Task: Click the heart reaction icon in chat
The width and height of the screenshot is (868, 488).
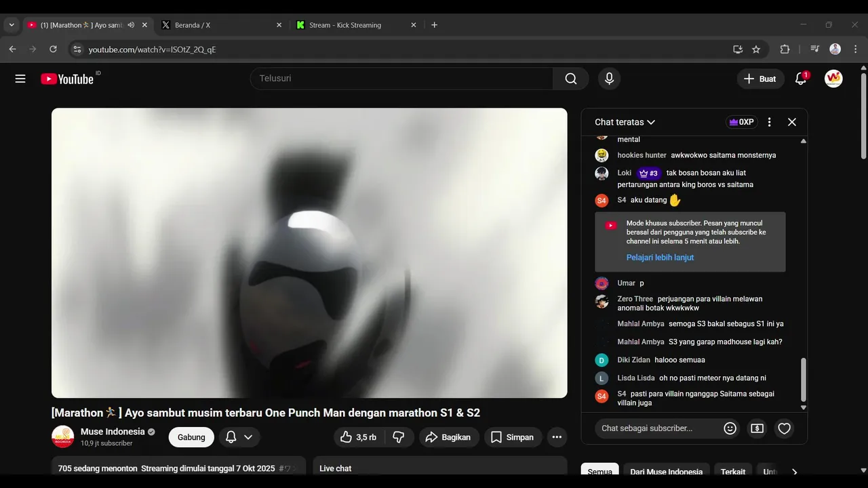Action: tap(785, 428)
